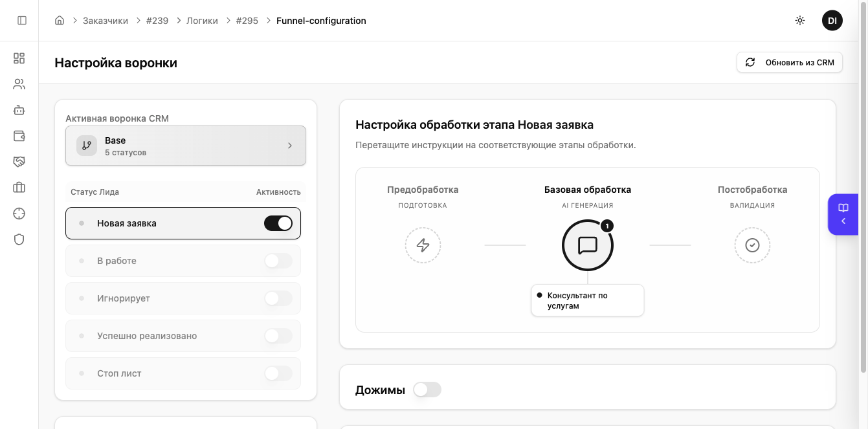Click the home breadcrumb icon
The width and height of the screenshot is (868, 429).
(60, 21)
